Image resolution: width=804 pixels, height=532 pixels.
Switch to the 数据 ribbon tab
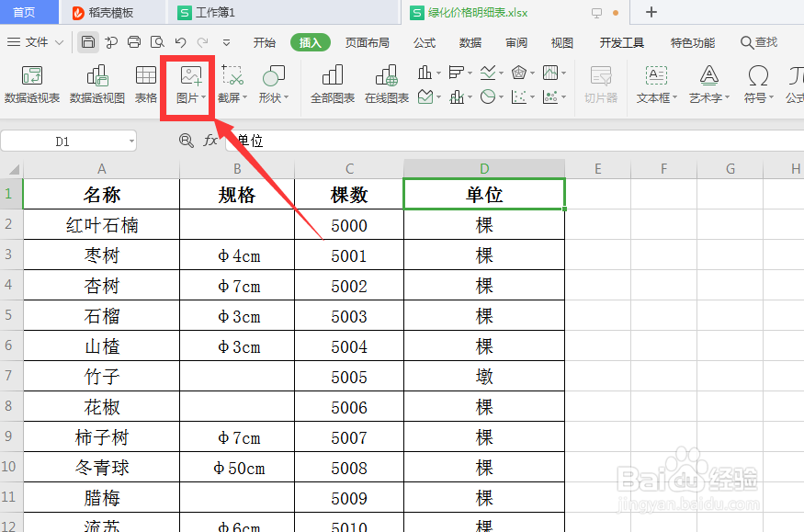click(470, 42)
